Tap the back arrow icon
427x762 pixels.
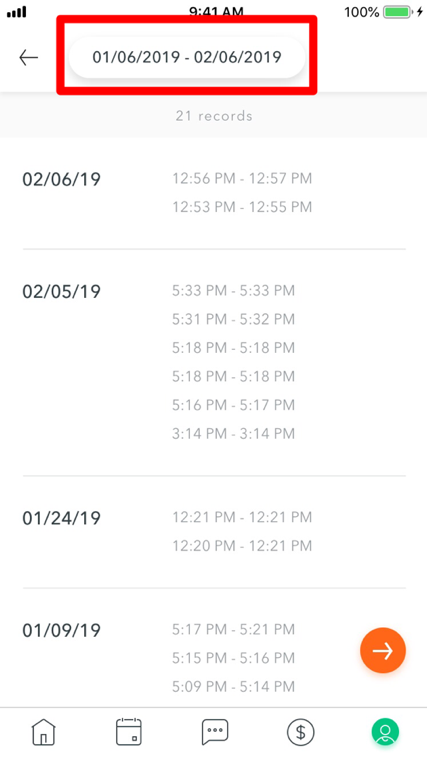(28, 57)
